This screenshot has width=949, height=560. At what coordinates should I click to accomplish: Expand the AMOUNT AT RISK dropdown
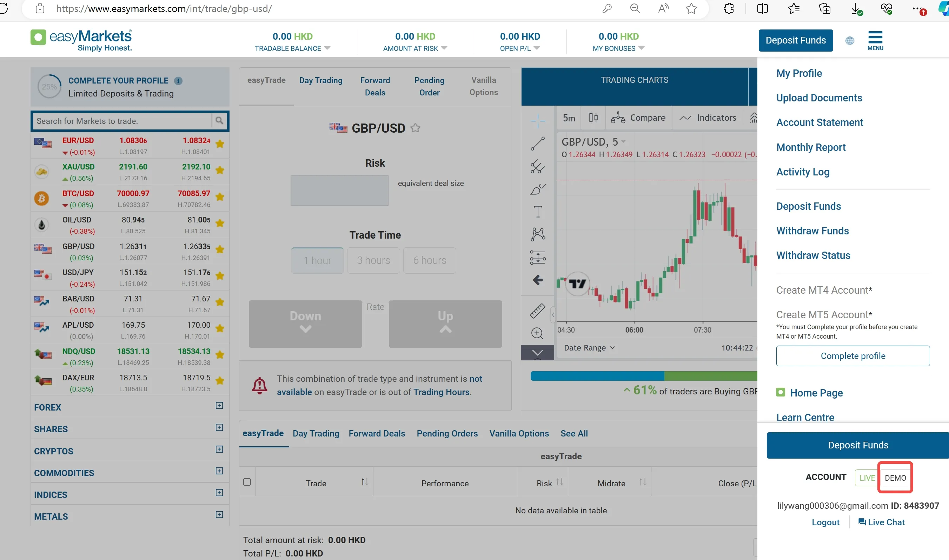[x=444, y=48]
